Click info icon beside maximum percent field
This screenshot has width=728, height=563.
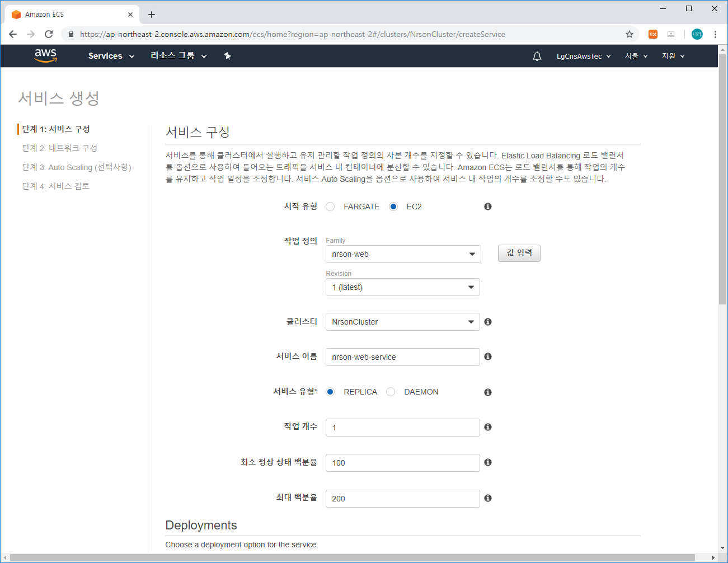[488, 498]
